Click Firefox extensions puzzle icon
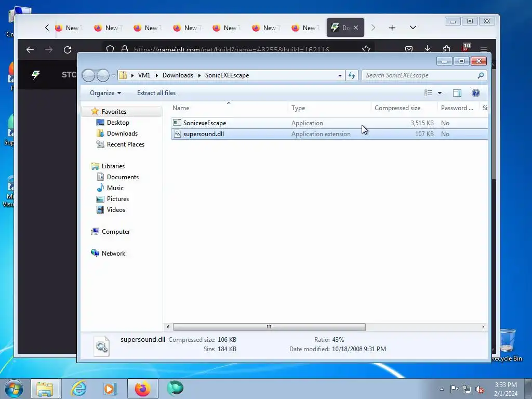The height and width of the screenshot is (399, 532). [446, 49]
